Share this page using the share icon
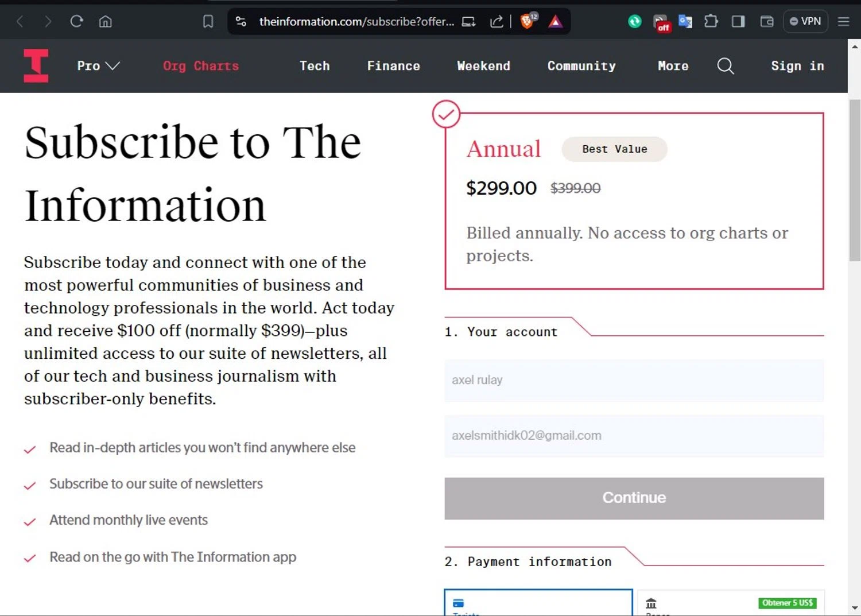The image size is (861, 616). tap(497, 22)
